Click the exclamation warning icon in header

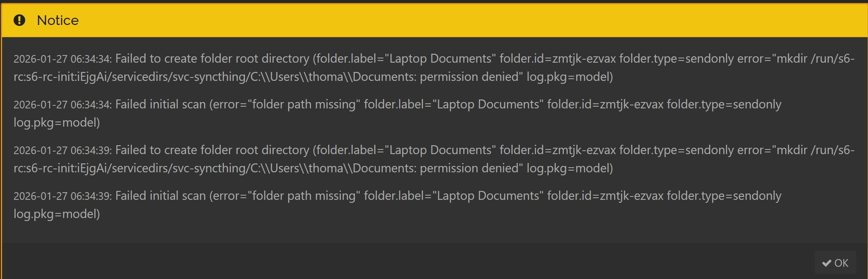pyautogui.click(x=19, y=20)
